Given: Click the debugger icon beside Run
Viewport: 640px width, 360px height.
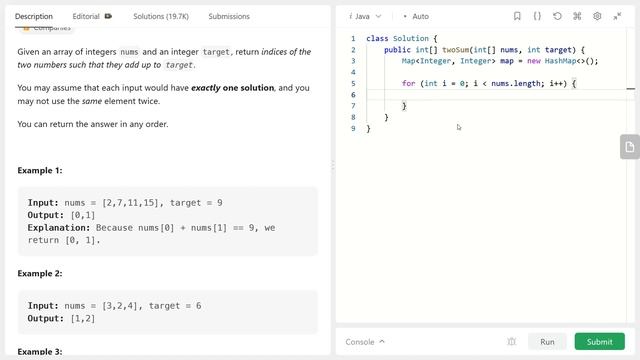Looking at the screenshot, I should click(511, 342).
